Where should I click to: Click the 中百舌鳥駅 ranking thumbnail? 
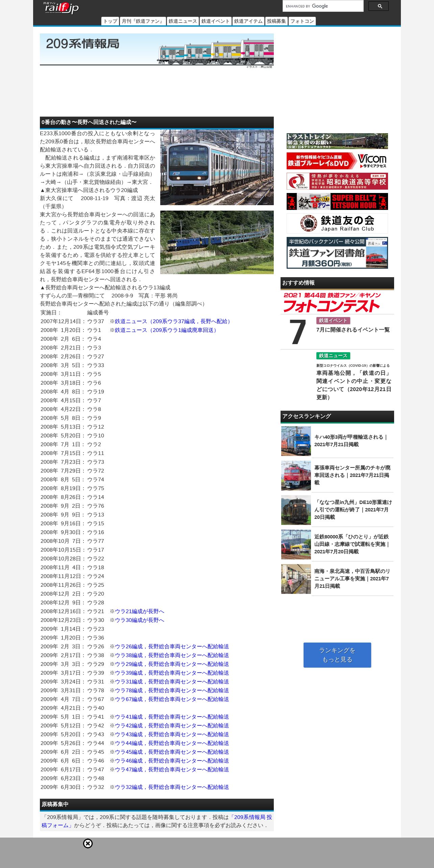coord(296,579)
